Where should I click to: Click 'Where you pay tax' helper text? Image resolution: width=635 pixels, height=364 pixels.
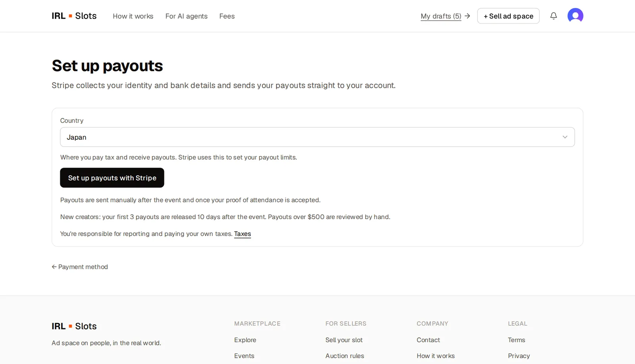[179, 157]
